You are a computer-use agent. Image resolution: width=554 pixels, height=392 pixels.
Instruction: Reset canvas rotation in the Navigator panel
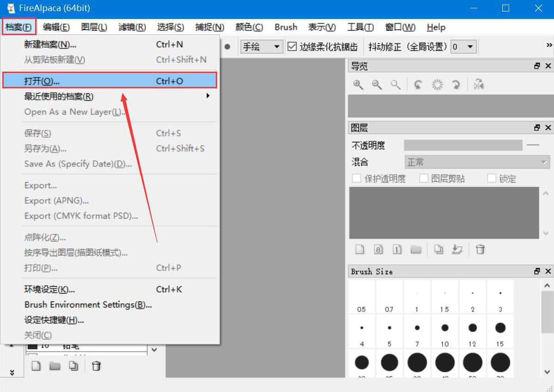tap(437, 85)
